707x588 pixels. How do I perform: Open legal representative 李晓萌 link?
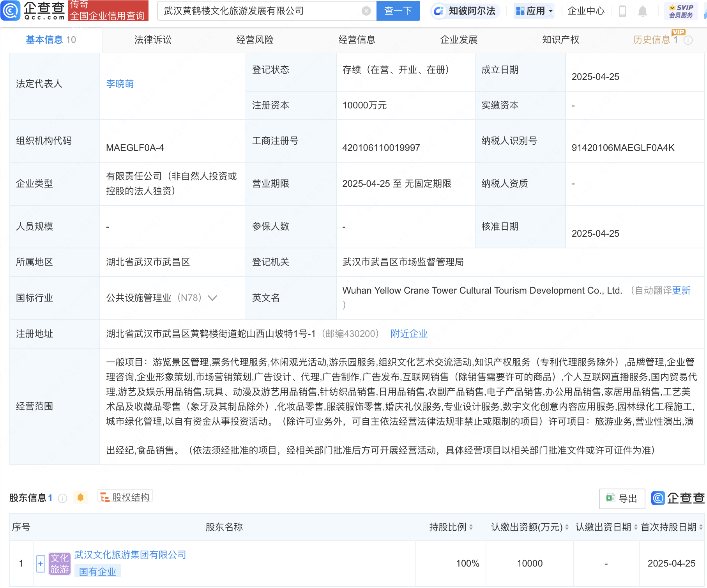[x=120, y=84]
